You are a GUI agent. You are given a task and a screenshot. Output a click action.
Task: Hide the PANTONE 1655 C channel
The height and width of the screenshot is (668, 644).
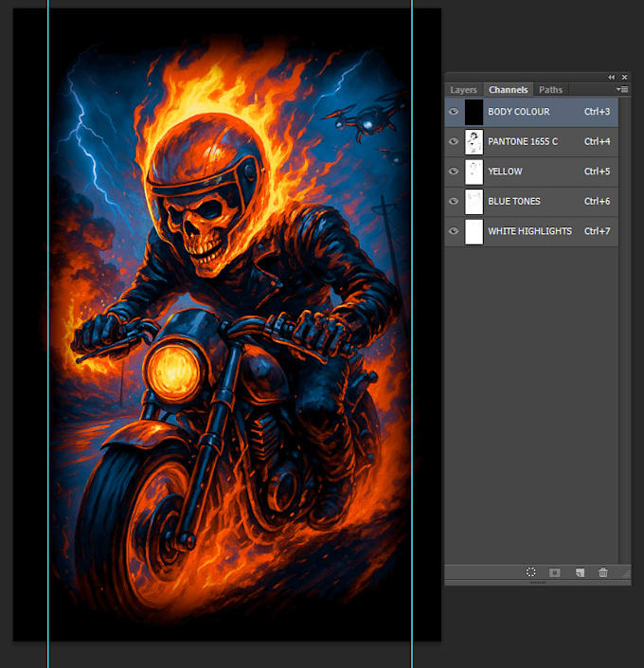[x=454, y=141]
